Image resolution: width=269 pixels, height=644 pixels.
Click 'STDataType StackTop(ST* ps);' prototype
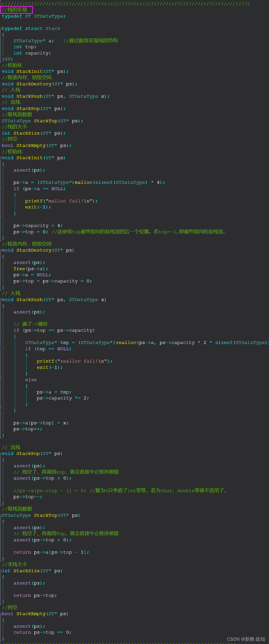[x=42, y=121]
